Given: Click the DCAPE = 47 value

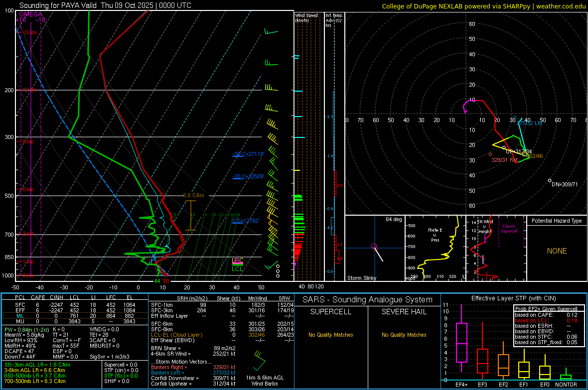Looking at the screenshot, I should tap(19, 351).
